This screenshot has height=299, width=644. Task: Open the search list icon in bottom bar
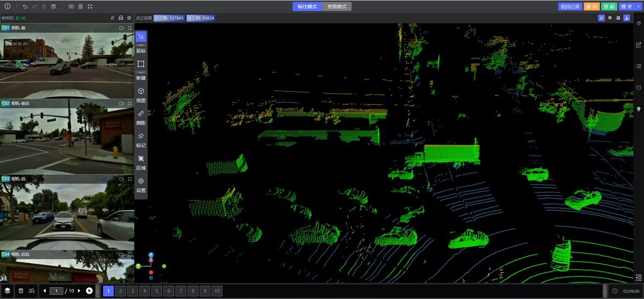pyautogui.click(x=32, y=291)
